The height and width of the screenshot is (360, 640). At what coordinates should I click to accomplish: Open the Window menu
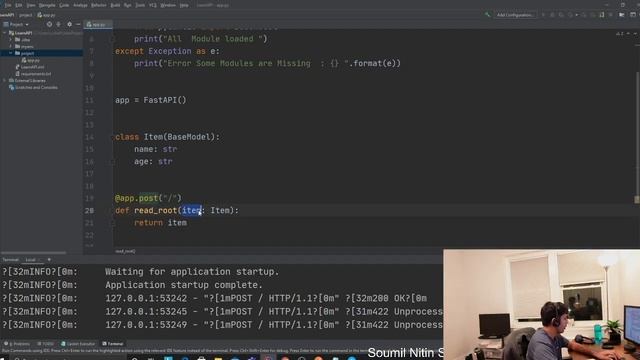coord(168,5)
